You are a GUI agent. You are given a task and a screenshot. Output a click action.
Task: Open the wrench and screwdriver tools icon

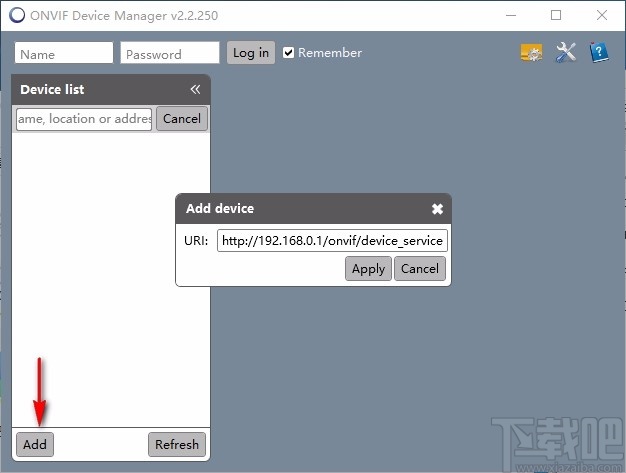click(565, 52)
